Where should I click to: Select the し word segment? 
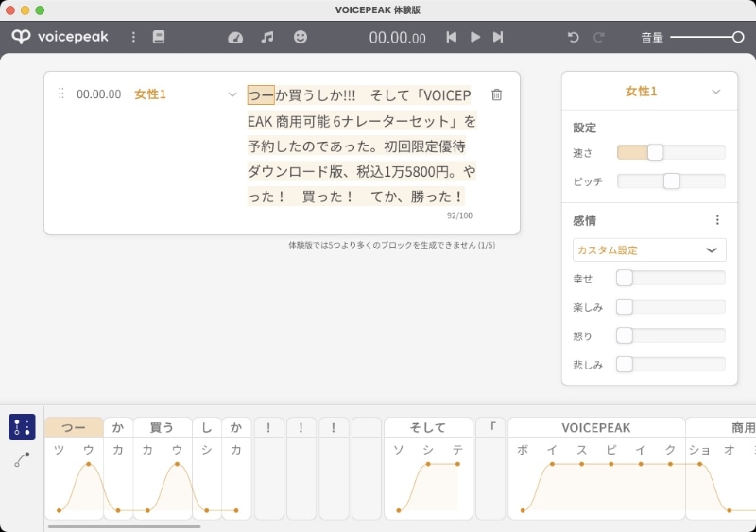207,427
